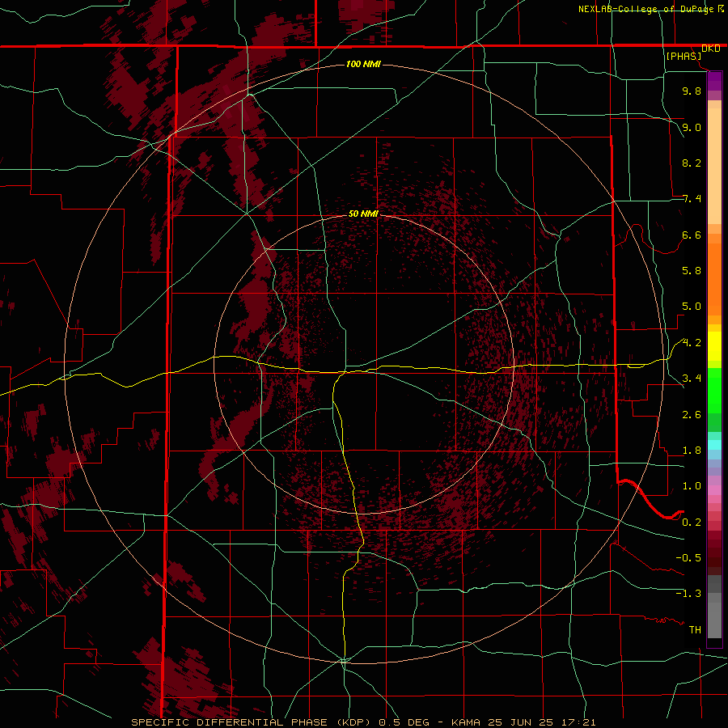
Task: Click the 9.0 scale value
Action: click(692, 128)
